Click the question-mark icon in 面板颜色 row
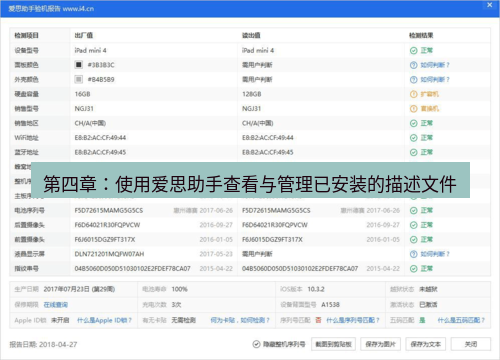This screenshot has width=500, height=360. point(413,65)
